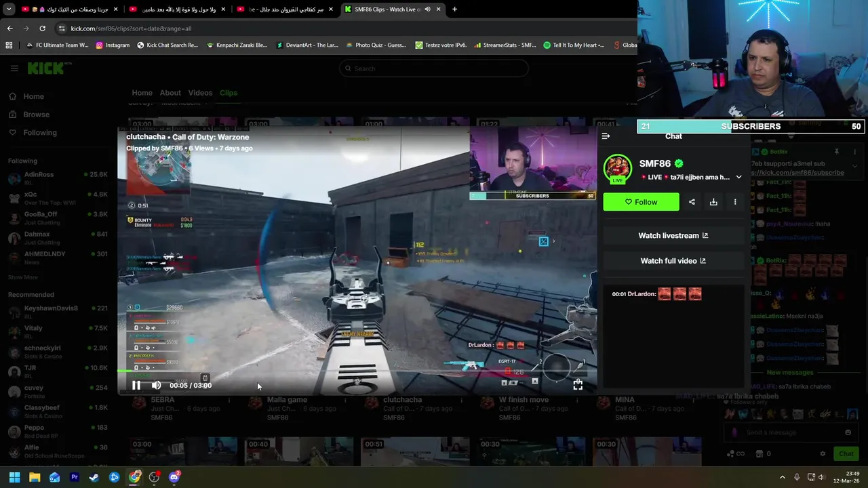Send message with green Chat button
The height and width of the screenshot is (488, 868).
click(846, 454)
